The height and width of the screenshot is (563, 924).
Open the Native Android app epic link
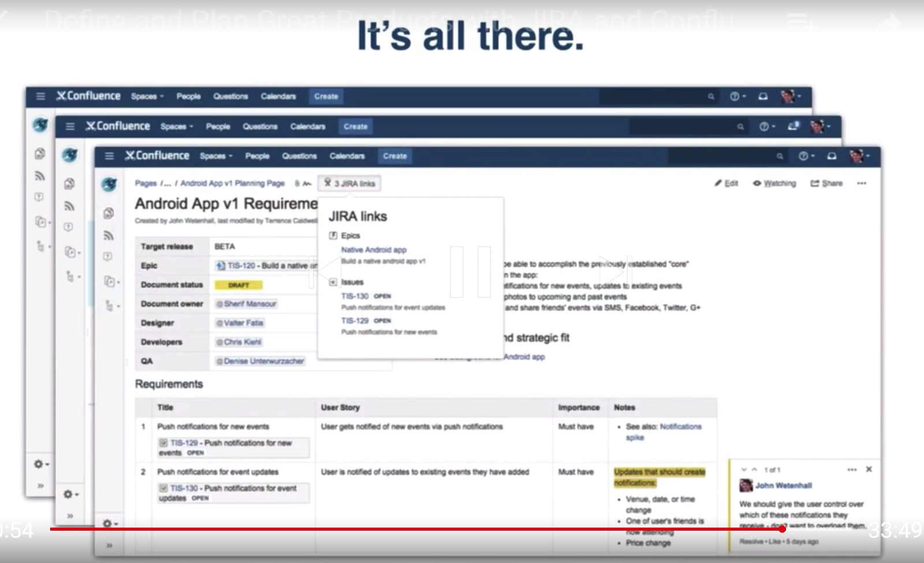pos(374,250)
